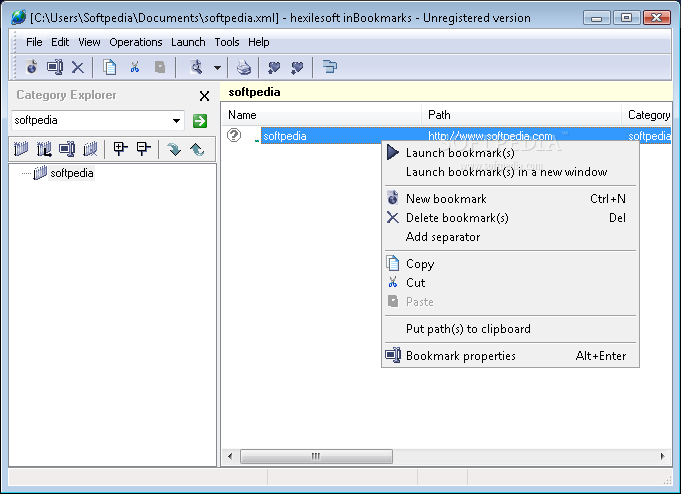The image size is (681, 494).
Task: Click the question mark icon on softpedia row
Action: click(234, 136)
